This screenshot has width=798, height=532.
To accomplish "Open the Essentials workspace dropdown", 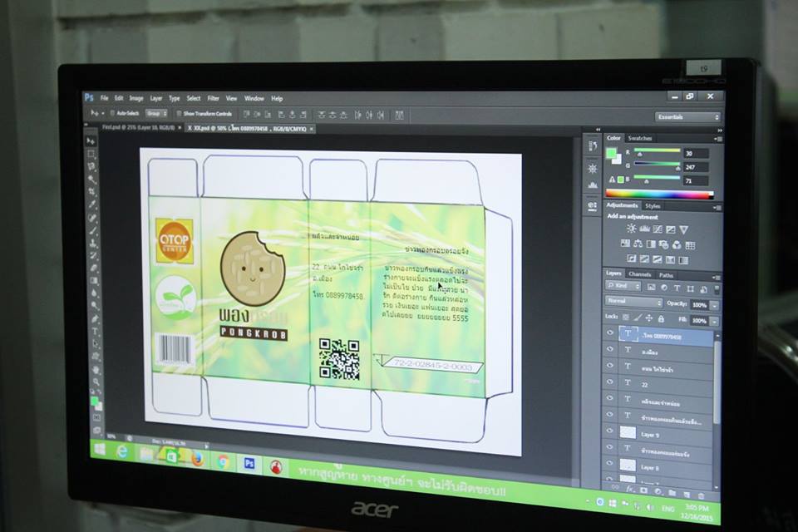I will click(687, 117).
